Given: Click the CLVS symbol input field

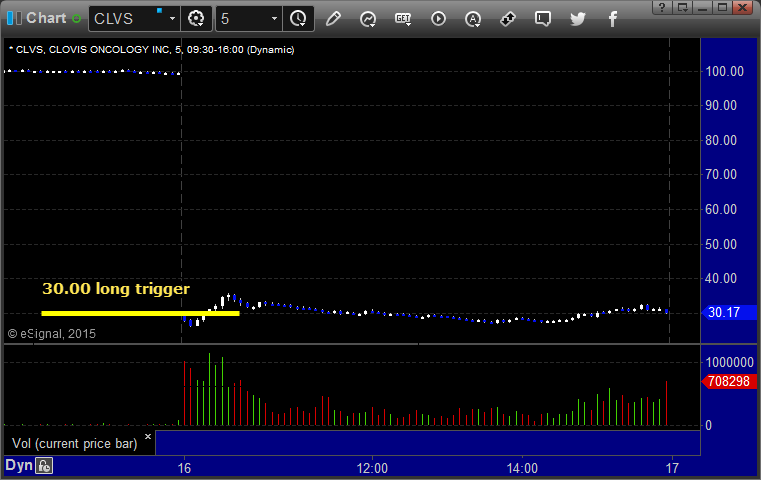Looking at the screenshot, I should click(x=127, y=19).
